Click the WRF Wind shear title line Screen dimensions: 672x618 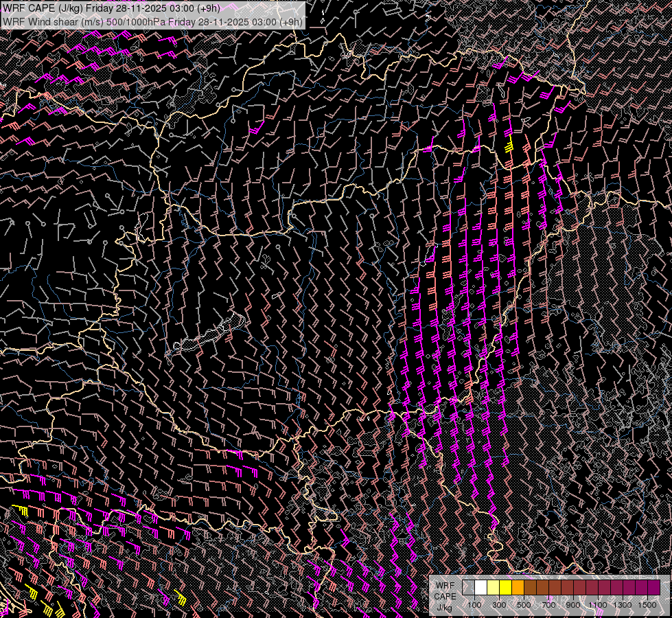tap(152, 21)
